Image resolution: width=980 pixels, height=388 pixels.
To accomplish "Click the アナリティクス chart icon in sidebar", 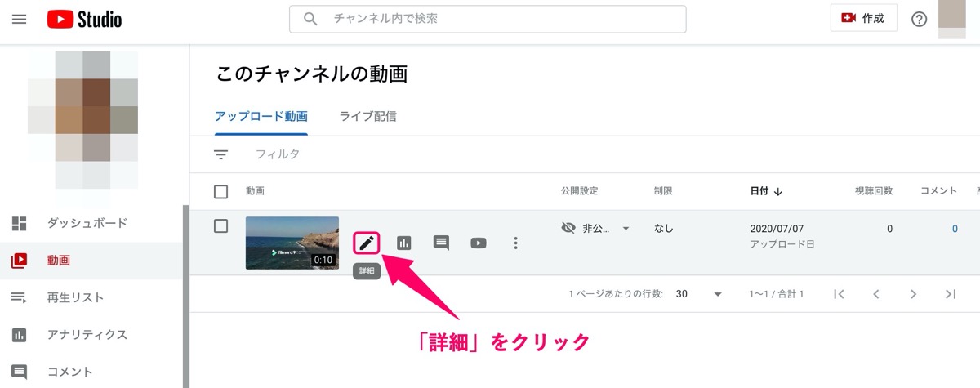I will tap(19, 335).
